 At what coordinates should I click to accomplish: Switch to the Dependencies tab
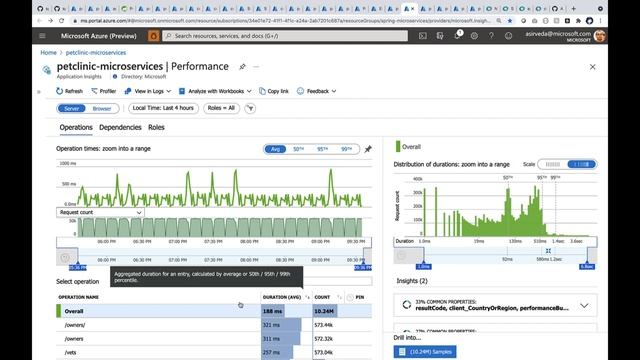pos(120,127)
